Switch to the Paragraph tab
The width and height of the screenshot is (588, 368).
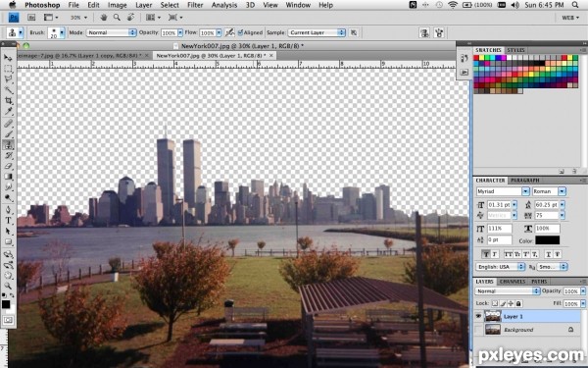(x=524, y=181)
